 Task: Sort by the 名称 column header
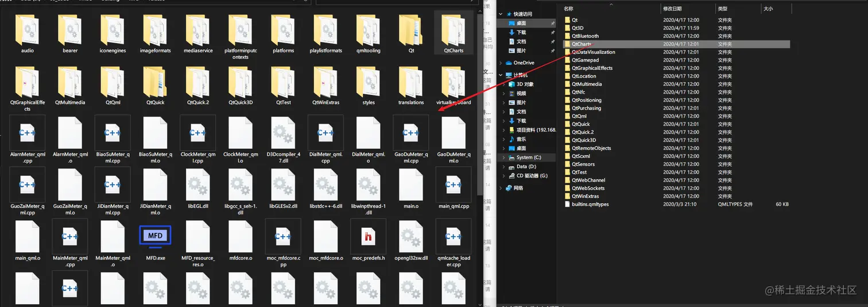coord(611,9)
